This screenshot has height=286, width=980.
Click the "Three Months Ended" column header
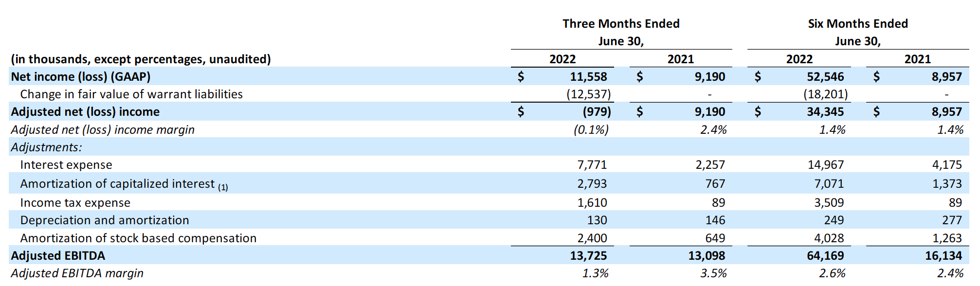(x=621, y=24)
